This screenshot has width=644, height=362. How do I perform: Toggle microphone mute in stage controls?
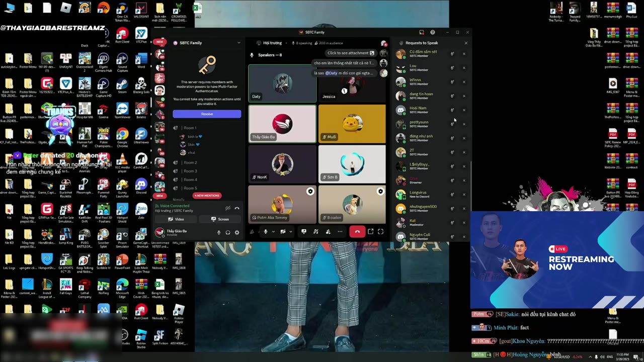pos(265,232)
